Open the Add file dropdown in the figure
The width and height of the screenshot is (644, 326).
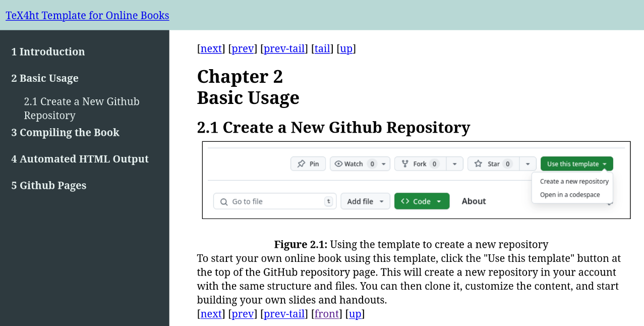click(x=366, y=201)
